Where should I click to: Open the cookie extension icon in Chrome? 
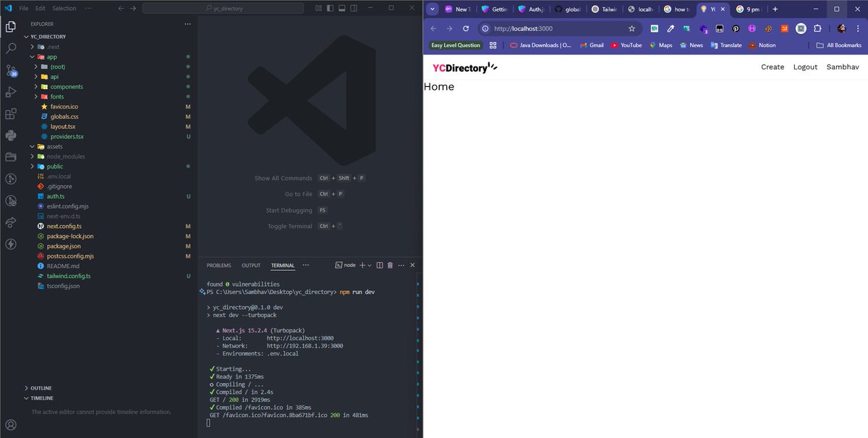pyautogui.click(x=768, y=28)
